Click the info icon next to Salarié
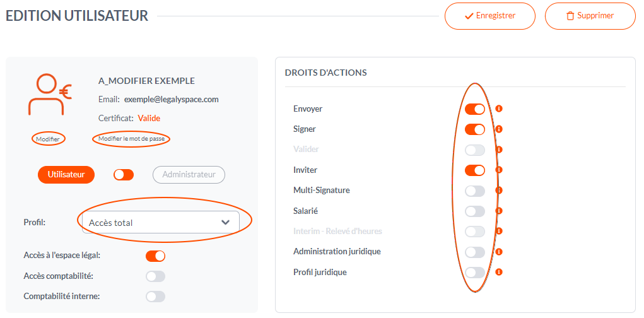 pyautogui.click(x=499, y=211)
